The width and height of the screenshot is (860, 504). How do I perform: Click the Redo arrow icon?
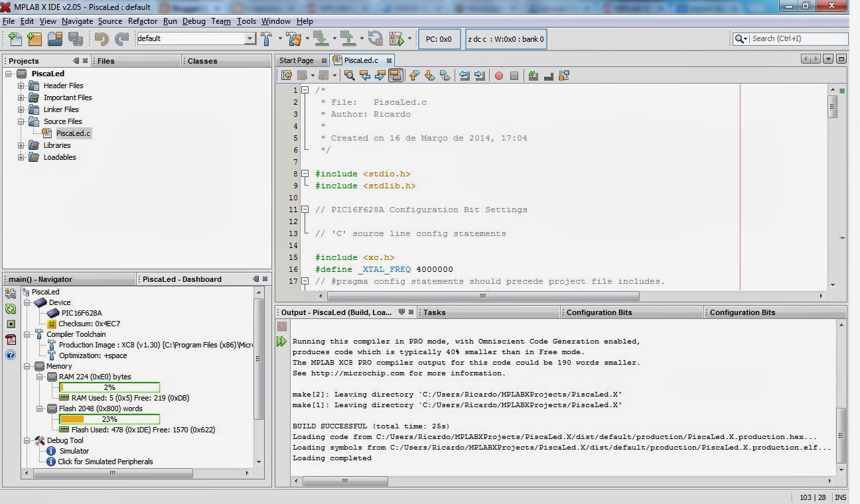pyautogui.click(x=121, y=38)
